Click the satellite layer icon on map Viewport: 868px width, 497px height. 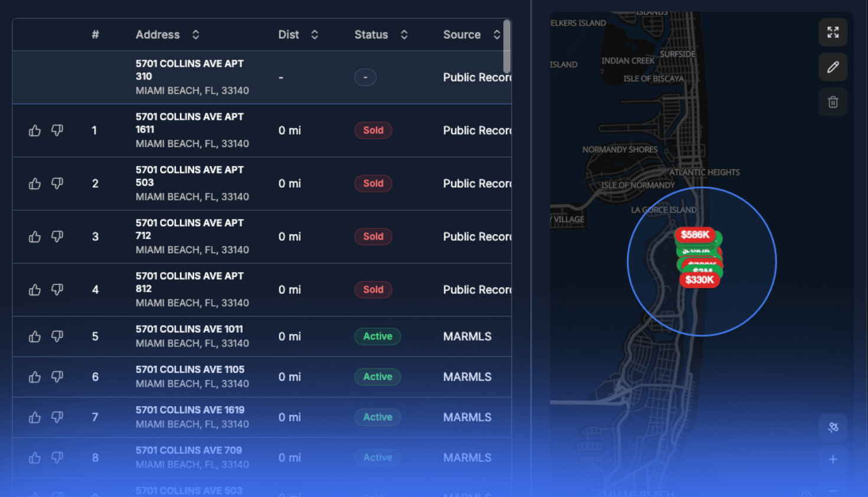(x=833, y=427)
